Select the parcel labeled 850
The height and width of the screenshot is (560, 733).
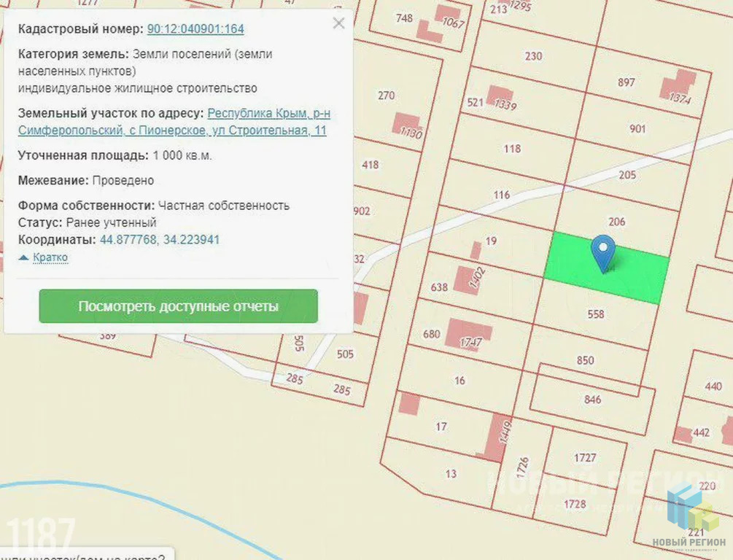[585, 360]
